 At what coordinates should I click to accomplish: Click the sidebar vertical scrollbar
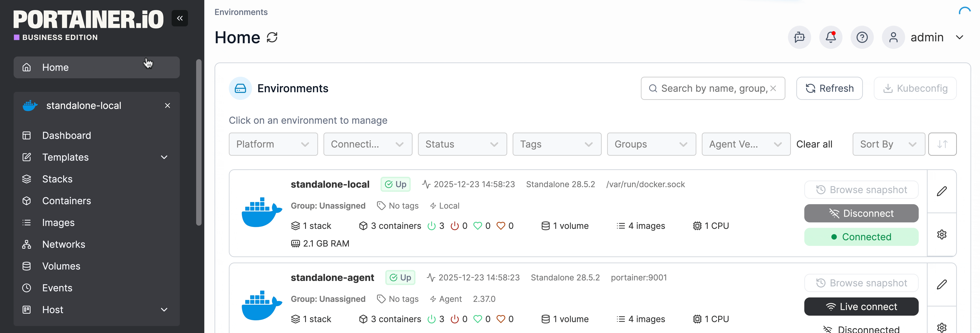(x=199, y=143)
